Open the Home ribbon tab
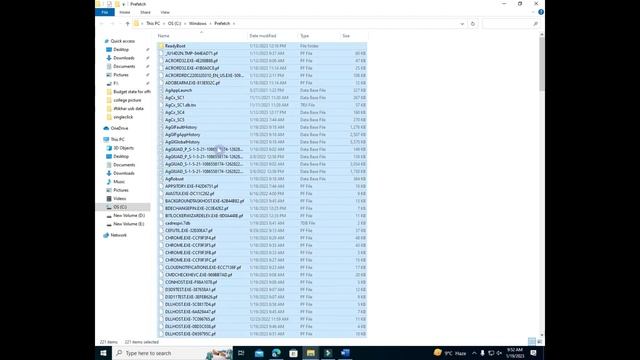640x360 pixels. coord(124,12)
